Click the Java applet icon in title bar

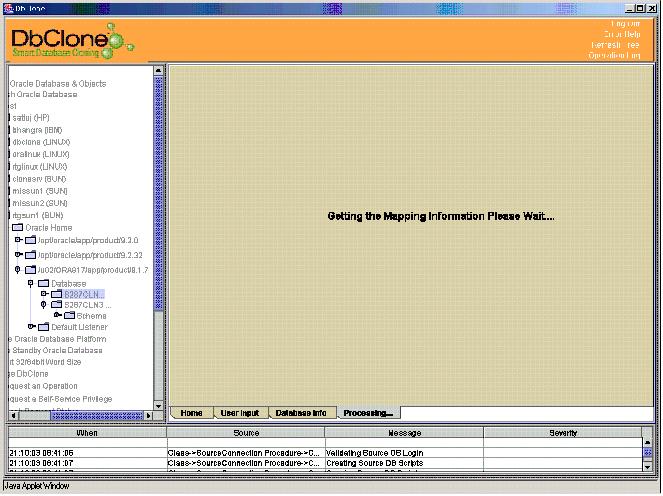point(8,8)
